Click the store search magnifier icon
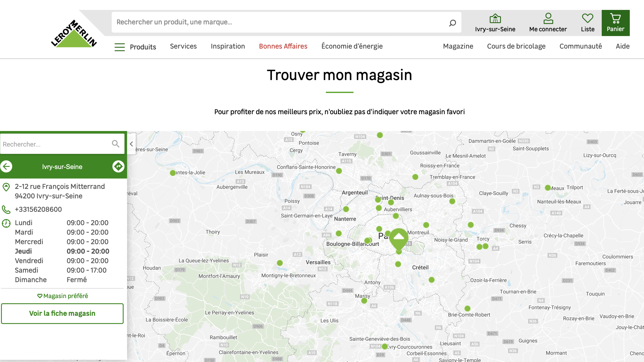 point(115,144)
